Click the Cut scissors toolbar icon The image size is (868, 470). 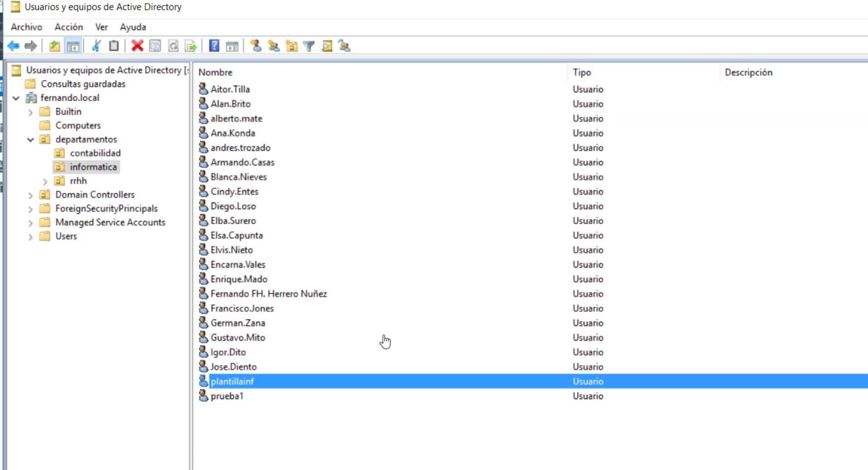[96, 46]
